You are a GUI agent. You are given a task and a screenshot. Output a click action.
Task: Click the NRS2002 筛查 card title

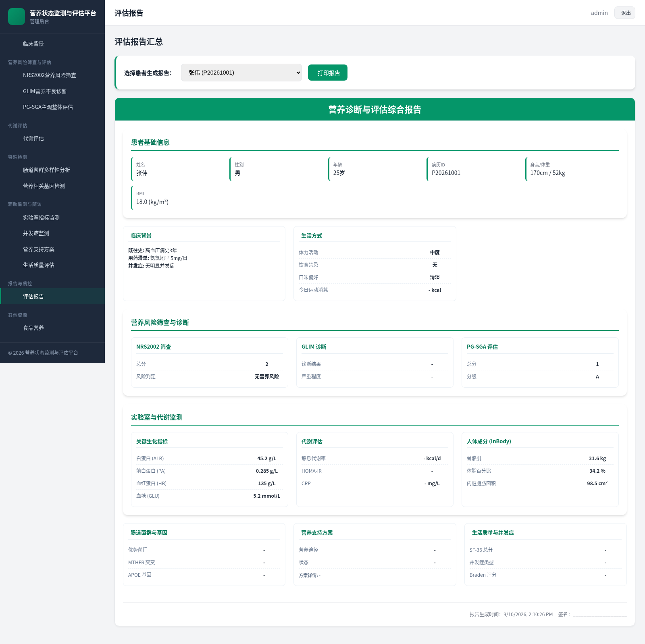(154, 347)
